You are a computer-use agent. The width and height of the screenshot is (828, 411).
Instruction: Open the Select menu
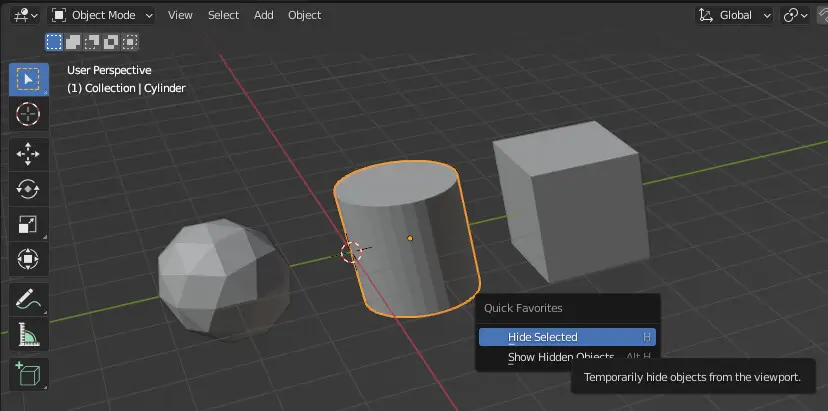coord(223,15)
